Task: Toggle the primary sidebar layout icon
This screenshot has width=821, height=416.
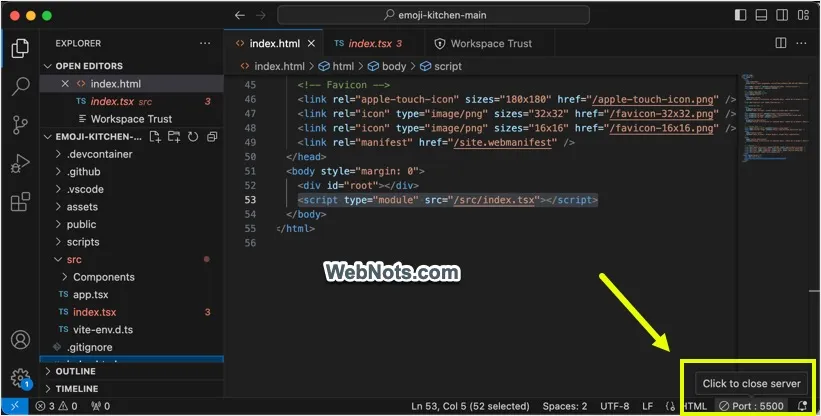Action: tap(740, 16)
